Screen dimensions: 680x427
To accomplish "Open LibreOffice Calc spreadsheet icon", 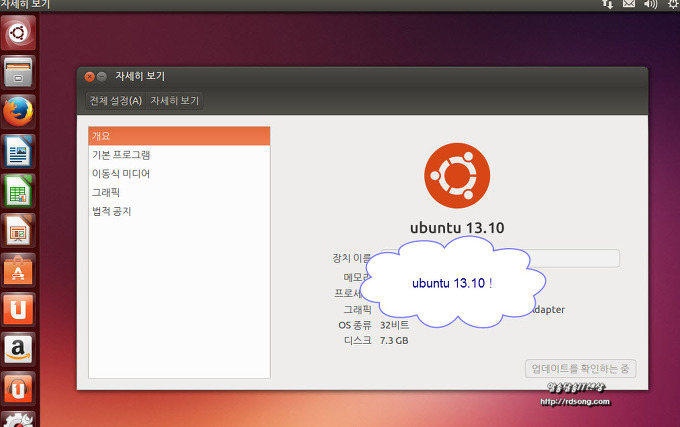I will [18, 190].
